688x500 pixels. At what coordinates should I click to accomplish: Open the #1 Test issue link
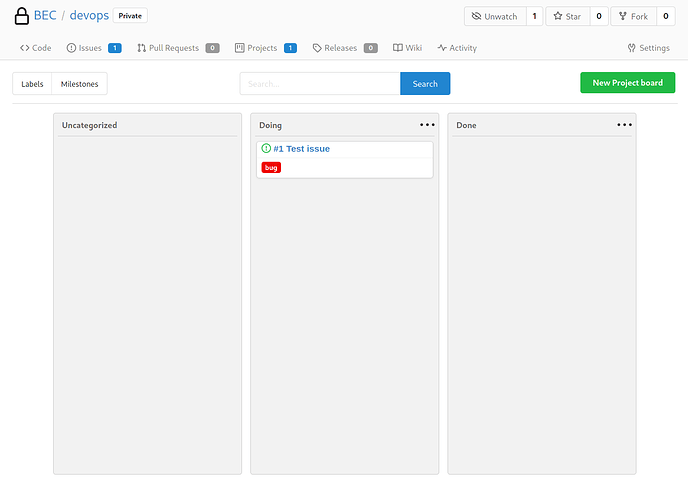(301, 149)
